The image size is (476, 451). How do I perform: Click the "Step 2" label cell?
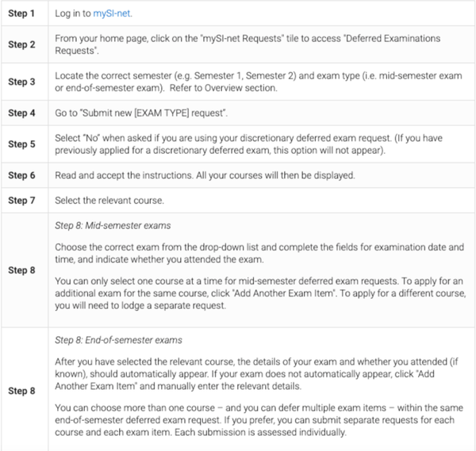coord(23,45)
